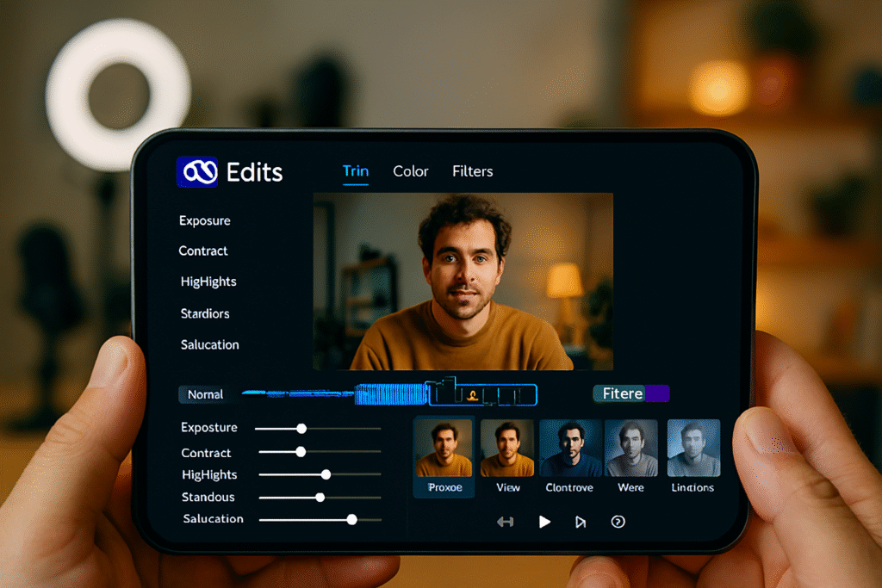This screenshot has width=882, height=588.
Task: Select Stardiors in the side list
Action: click(205, 313)
